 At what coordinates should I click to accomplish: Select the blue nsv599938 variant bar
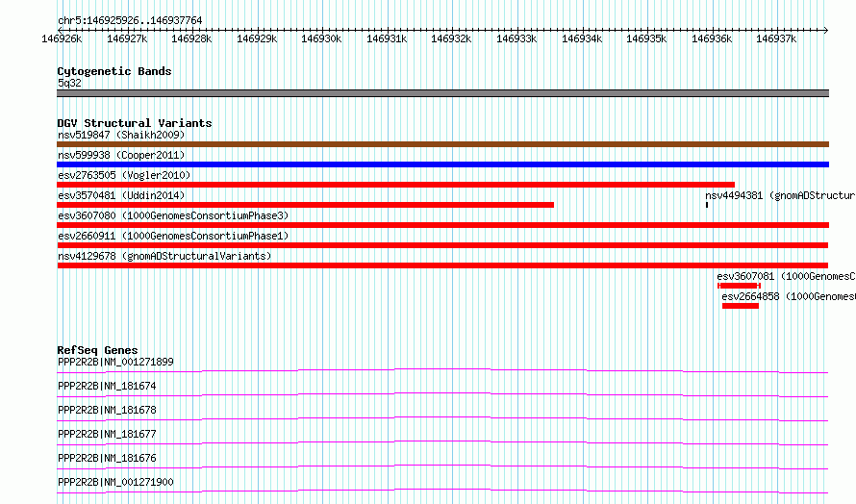pos(442,164)
